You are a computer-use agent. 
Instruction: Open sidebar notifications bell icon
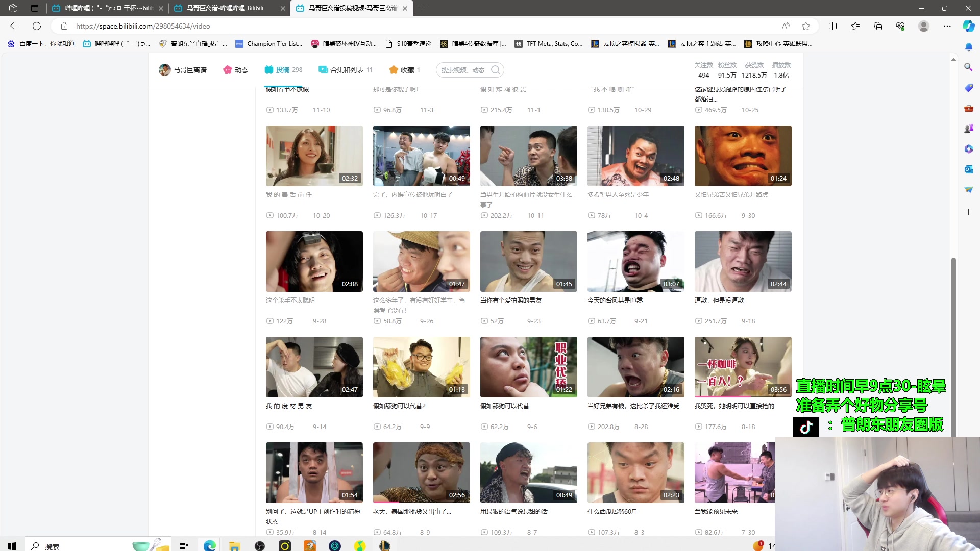[968, 47]
